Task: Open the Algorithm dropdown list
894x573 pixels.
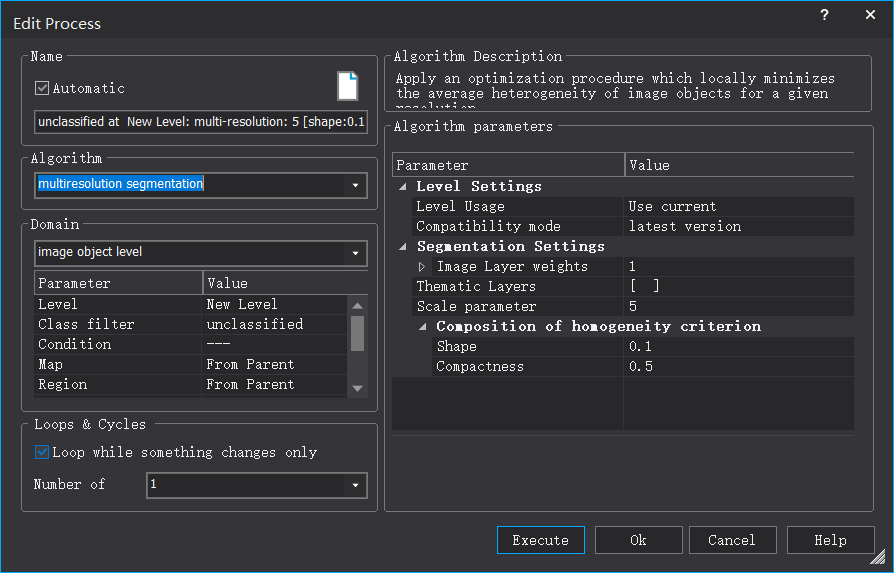Action: pos(356,185)
